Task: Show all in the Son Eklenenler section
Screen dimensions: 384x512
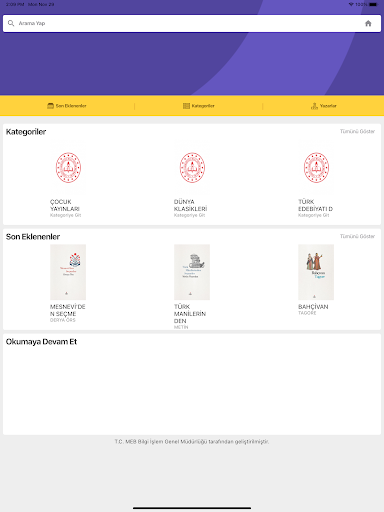Action: point(357,236)
